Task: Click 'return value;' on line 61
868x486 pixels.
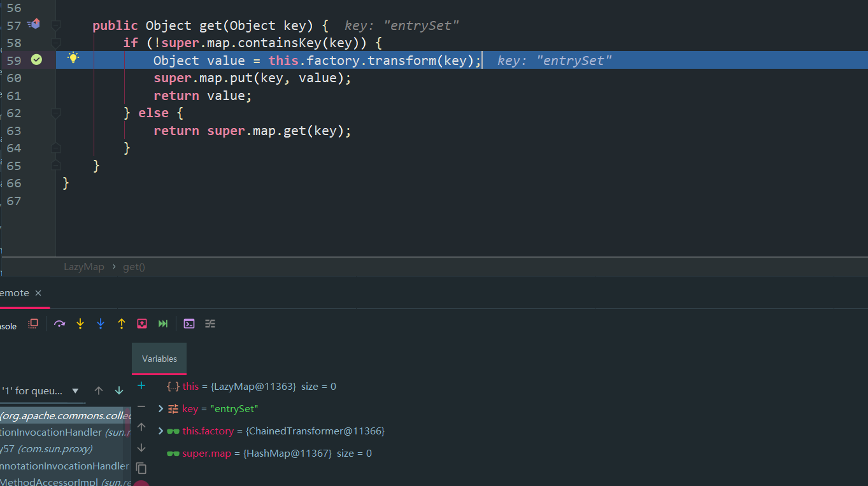Action: click(x=203, y=96)
